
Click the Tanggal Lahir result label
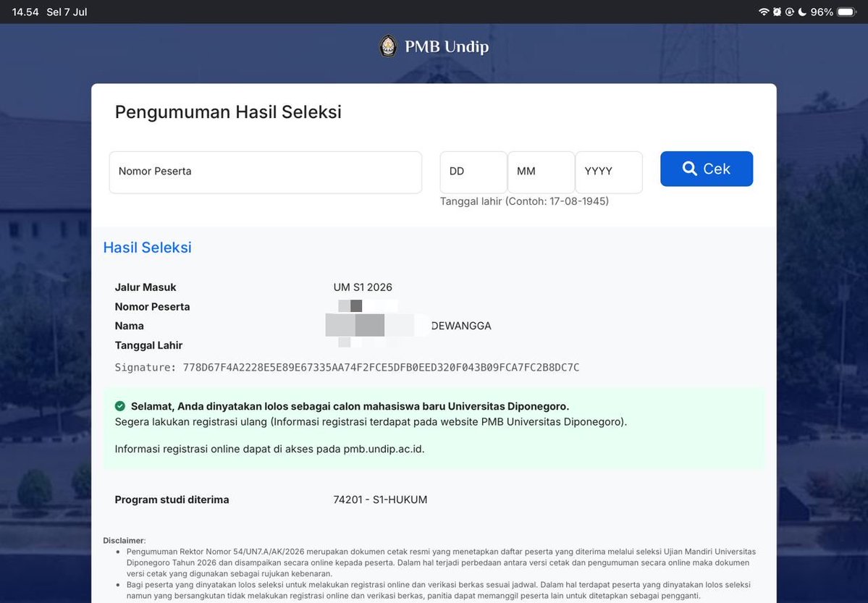[x=149, y=345]
